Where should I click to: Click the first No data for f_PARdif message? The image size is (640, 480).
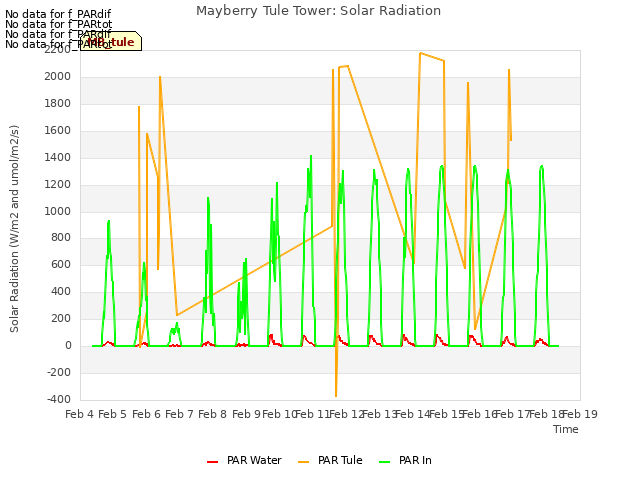pyautogui.click(x=58, y=14)
